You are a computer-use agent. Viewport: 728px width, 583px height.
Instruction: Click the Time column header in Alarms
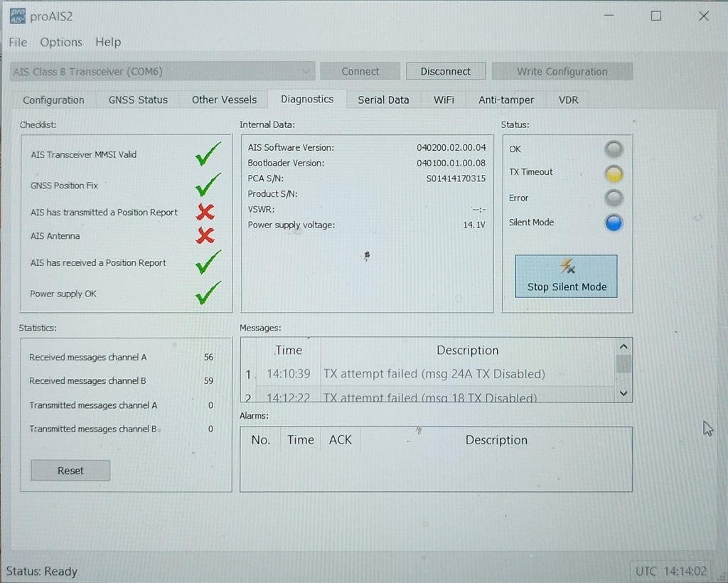(301, 439)
